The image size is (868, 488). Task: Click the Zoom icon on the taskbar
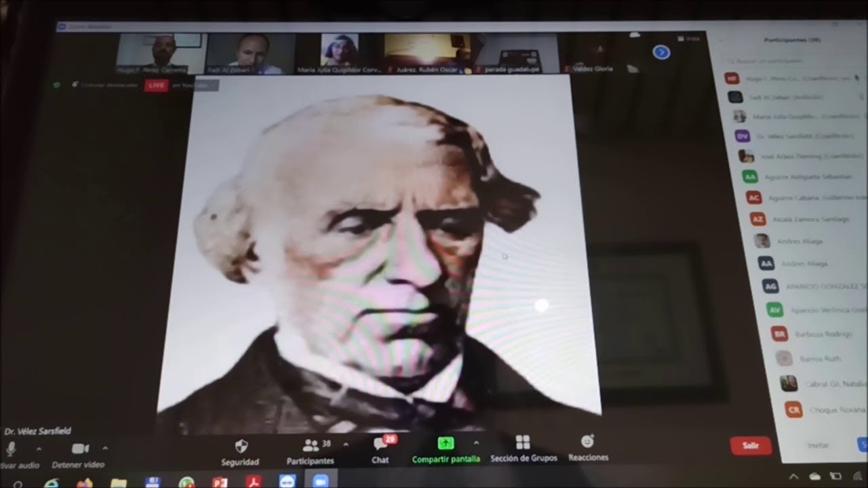pos(321,481)
